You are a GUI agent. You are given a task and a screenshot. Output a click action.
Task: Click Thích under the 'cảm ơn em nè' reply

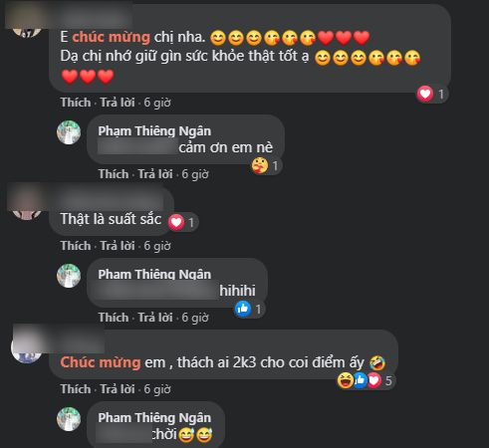(x=114, y=174)
